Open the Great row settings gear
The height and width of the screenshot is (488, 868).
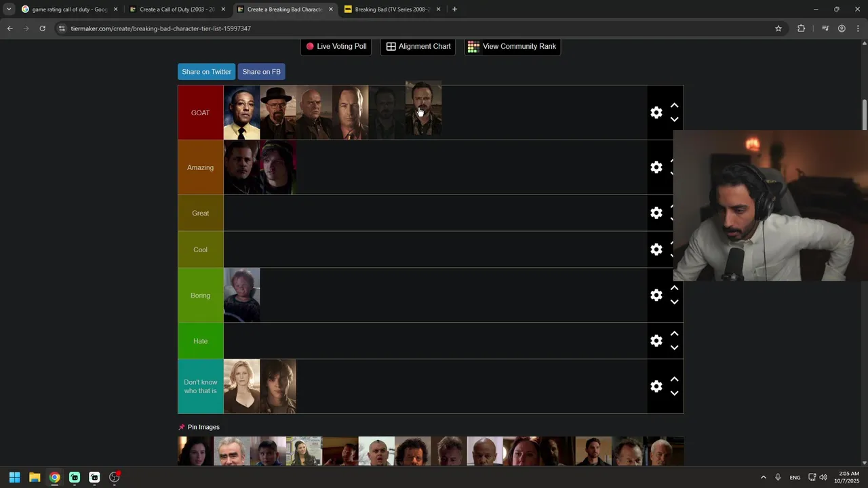pyautogui.click(x=656, y=213)
